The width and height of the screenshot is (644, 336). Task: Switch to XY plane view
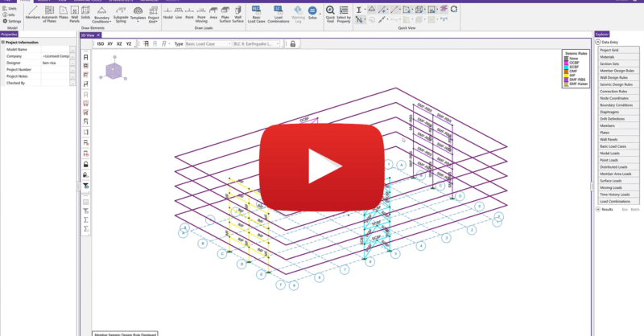tap(110, 44)
